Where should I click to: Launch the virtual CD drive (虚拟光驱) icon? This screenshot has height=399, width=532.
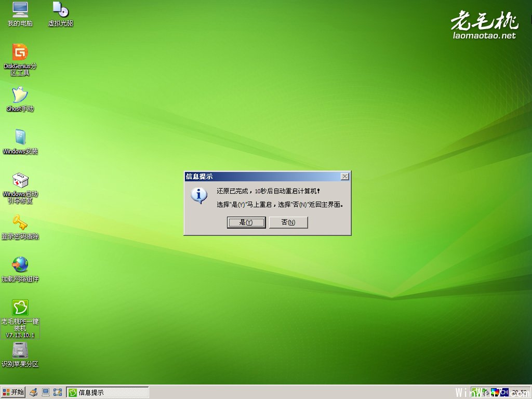(60, 9)
